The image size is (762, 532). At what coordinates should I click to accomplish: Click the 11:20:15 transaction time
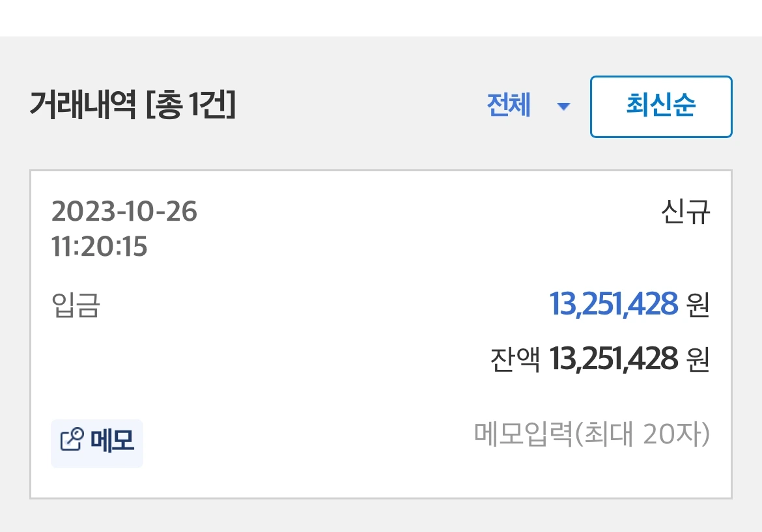tap(99, 247)
